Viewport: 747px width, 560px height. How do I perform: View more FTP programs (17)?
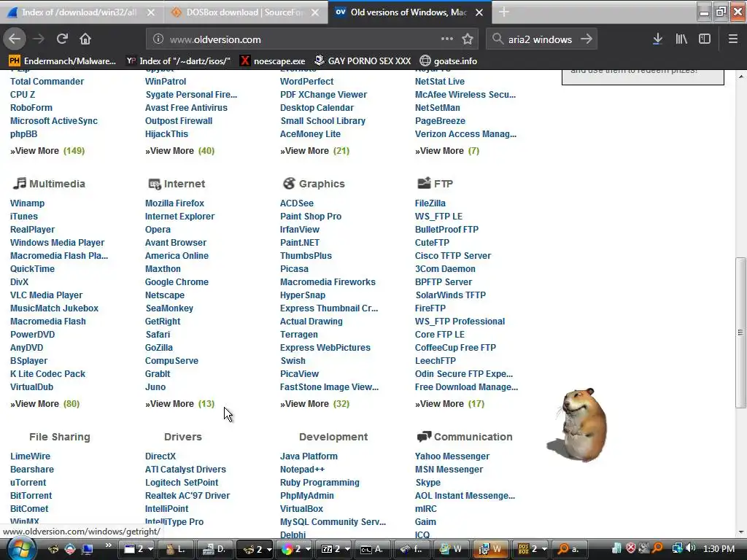click(x=449, y=404)
